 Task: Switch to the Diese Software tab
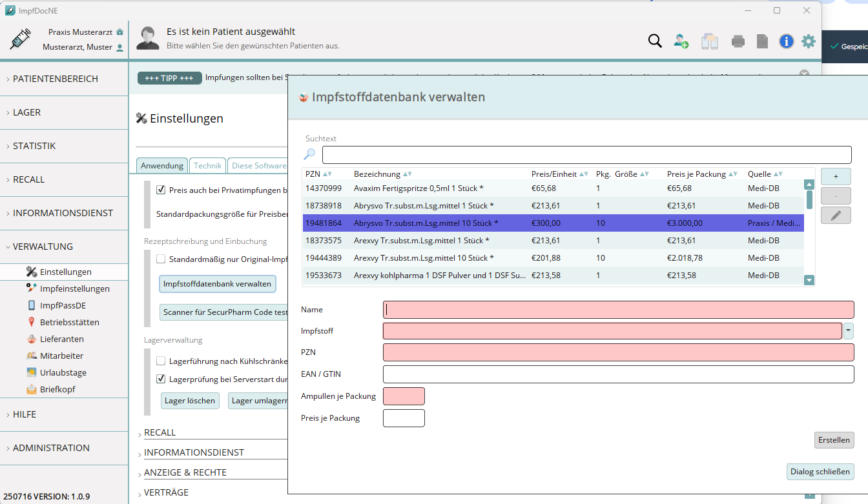(x=258, y=166)
